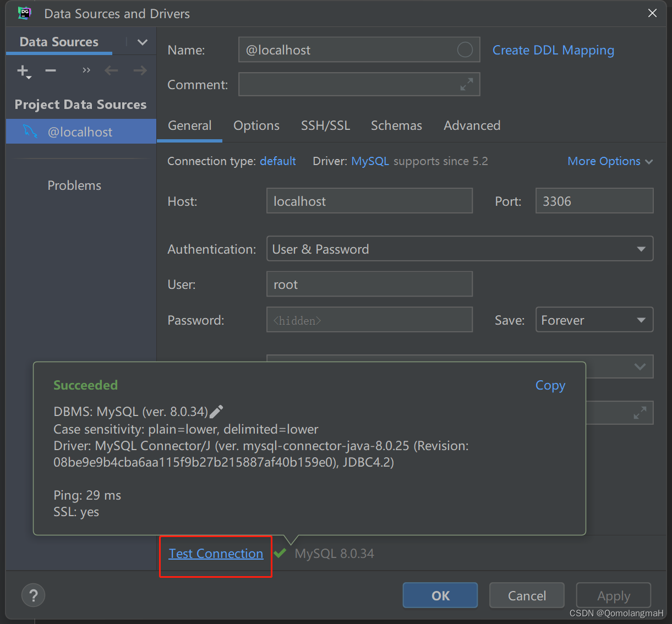
Task: Click the Project Data Sources heading
Action: click(80, 105)
